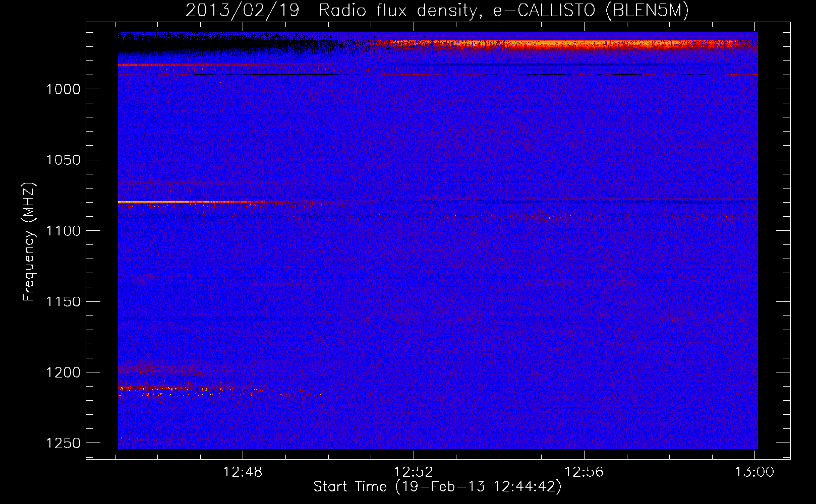Select the 1050 frequency axis label
Screen dimensions: 816x504
click(x=63, y=160)
